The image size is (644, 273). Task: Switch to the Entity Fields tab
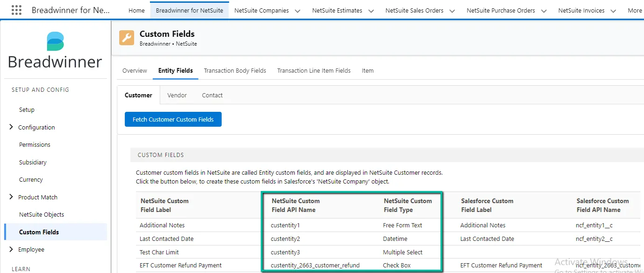[x=176, y=71]
